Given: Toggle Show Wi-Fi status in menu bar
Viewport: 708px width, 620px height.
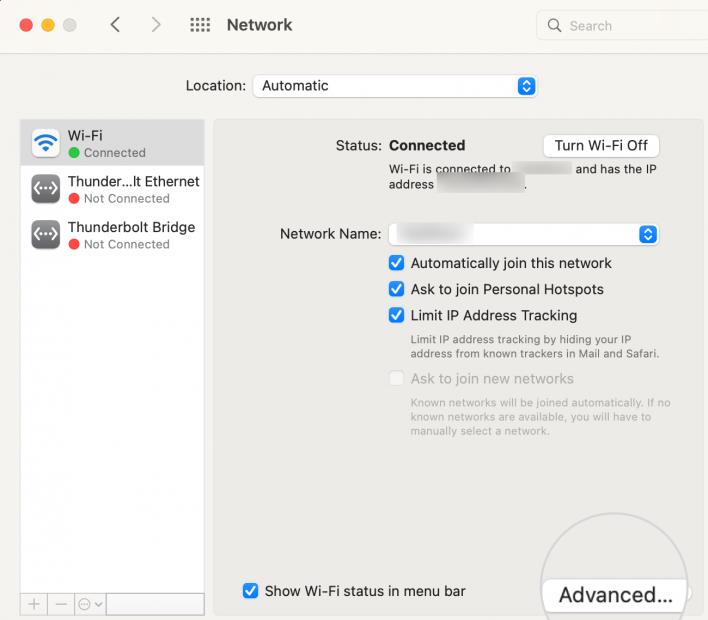Looking at the screenshot, I should click(251, 591).
